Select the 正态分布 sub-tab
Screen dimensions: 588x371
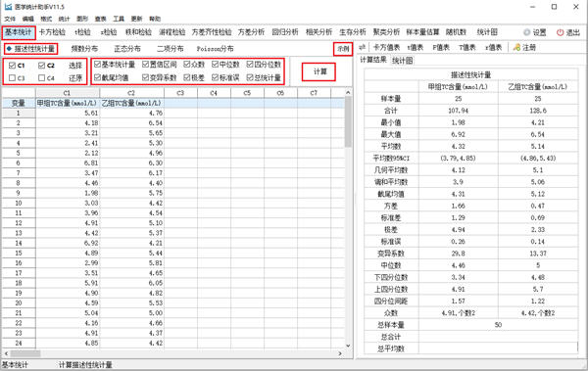point(127,49)
